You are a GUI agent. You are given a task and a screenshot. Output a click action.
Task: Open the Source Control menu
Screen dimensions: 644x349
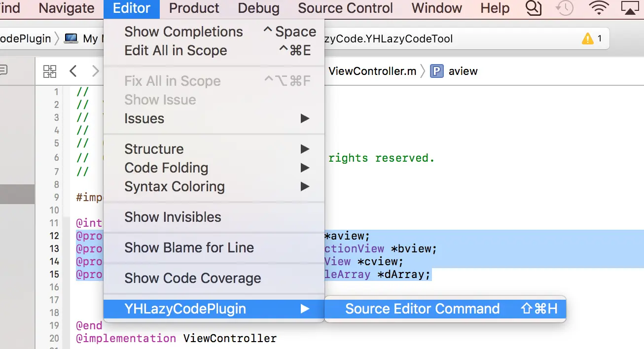point(346,8)
